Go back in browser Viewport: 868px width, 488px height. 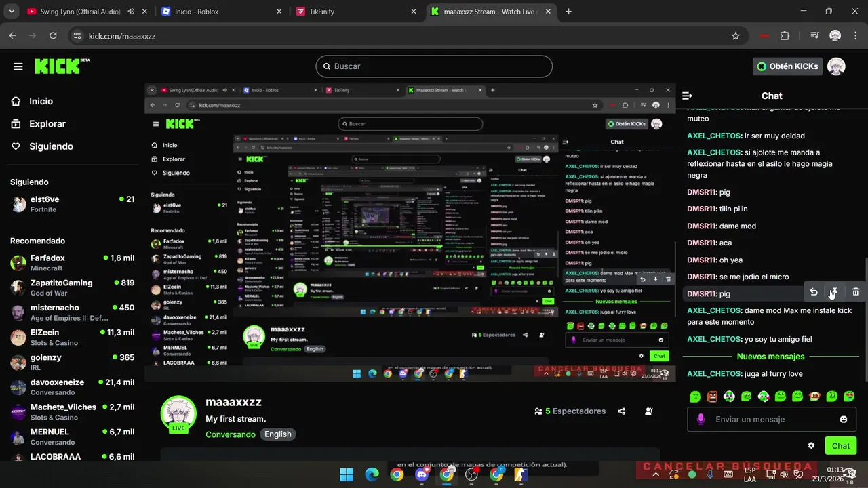tap(13, 36)
